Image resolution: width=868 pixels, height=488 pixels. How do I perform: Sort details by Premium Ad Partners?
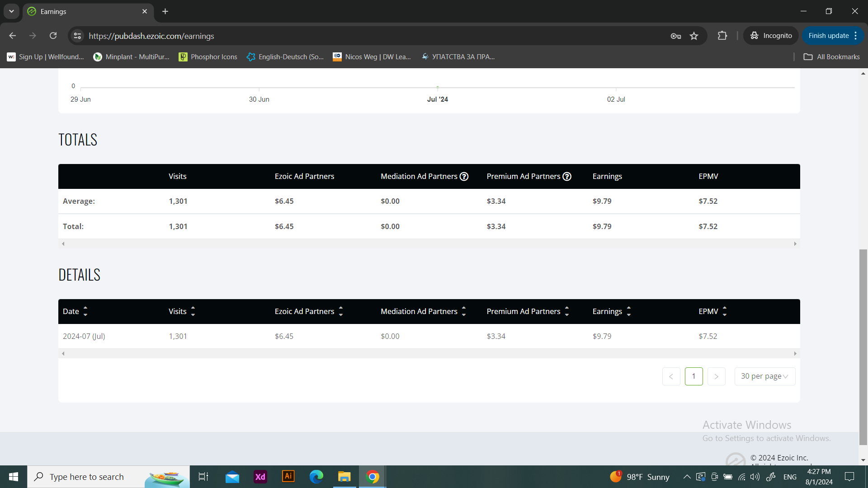pyautogui.click(x=567, y=311)
